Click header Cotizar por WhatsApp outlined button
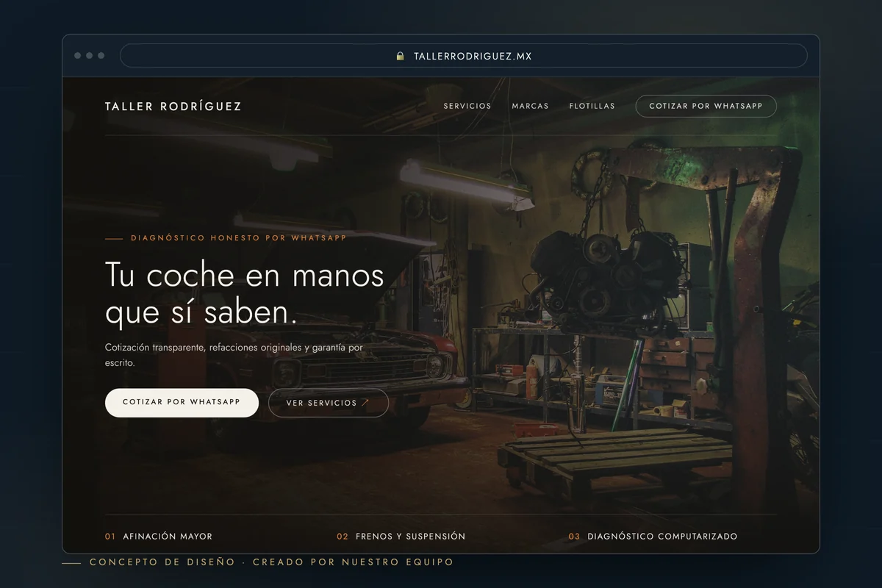 (x=706, y=106)
